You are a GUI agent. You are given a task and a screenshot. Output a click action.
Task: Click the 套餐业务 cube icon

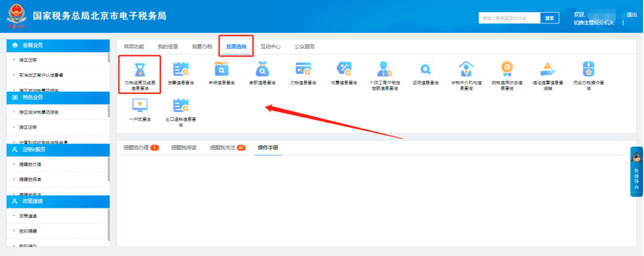click(15, 45)
